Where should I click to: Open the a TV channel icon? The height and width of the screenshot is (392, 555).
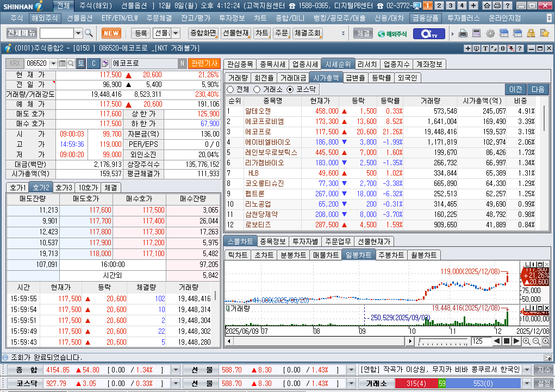(x=429, y=34)
